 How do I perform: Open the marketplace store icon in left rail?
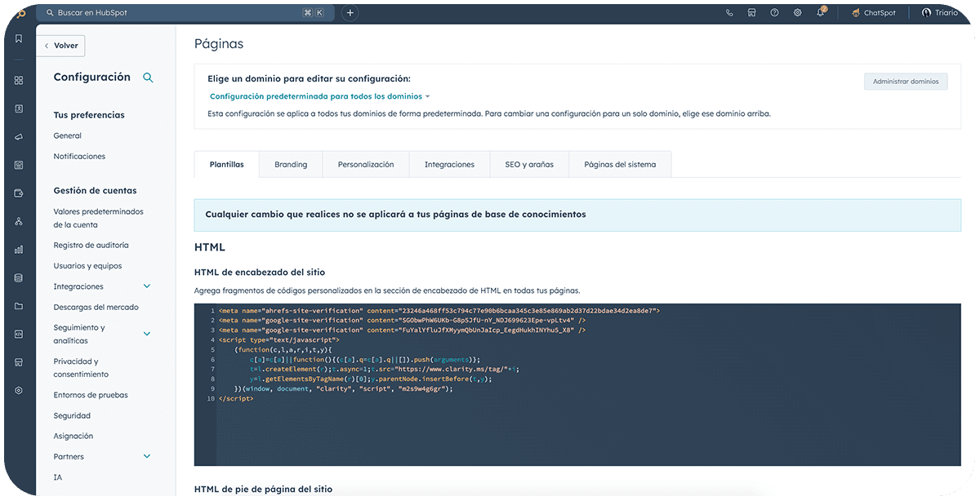[19, 362]
